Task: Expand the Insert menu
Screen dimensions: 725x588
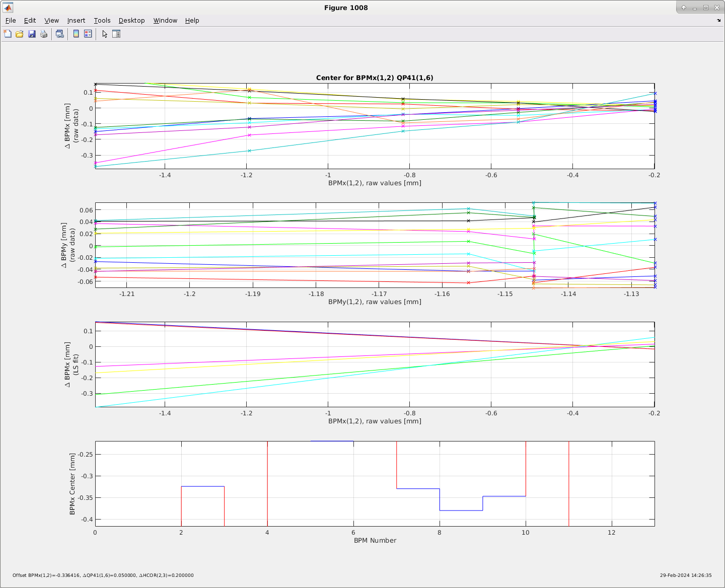Action: click(76, 21)
